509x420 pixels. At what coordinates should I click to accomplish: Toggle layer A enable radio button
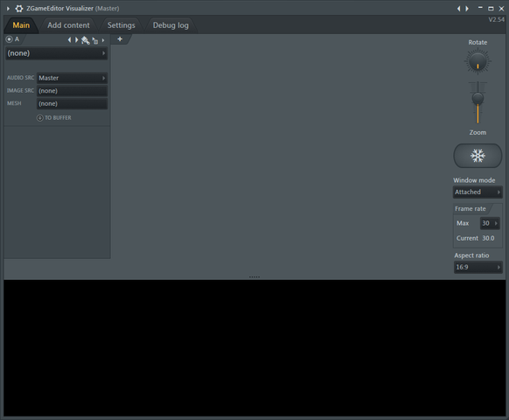coord(9,39)
